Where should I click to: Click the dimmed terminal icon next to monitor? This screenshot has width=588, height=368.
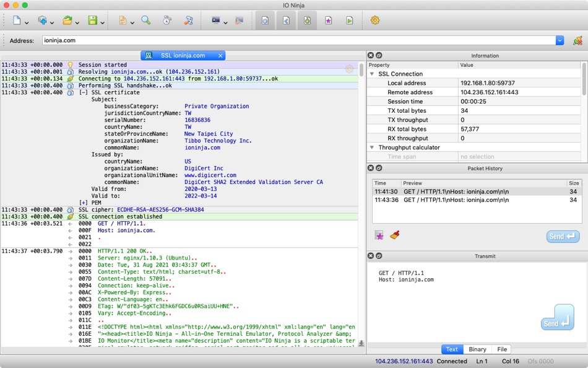(x=239, y=20)
